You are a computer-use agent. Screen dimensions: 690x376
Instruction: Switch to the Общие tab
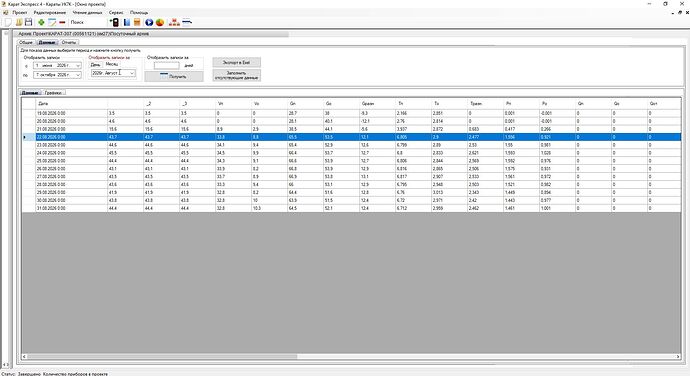[x=26, y=42]
